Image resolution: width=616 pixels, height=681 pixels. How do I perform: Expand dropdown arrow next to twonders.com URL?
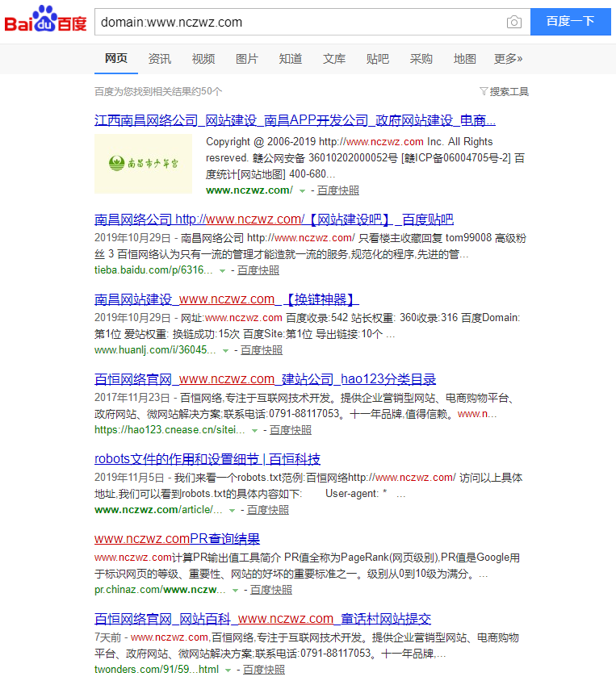coord(228,671)
